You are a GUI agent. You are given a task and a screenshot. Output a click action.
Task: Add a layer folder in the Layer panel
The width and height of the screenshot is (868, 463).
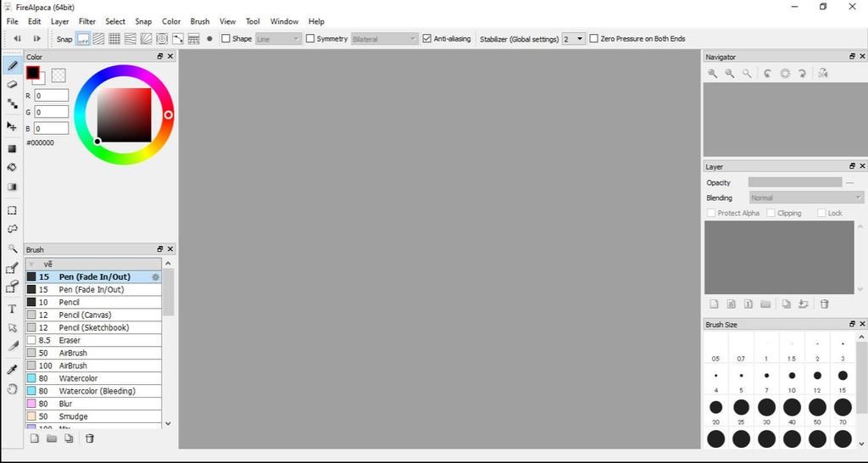[x=765, y=304]
